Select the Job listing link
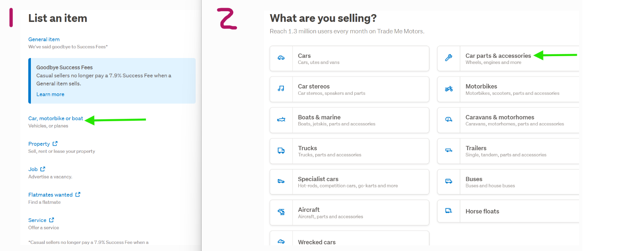 coord(33,169)
